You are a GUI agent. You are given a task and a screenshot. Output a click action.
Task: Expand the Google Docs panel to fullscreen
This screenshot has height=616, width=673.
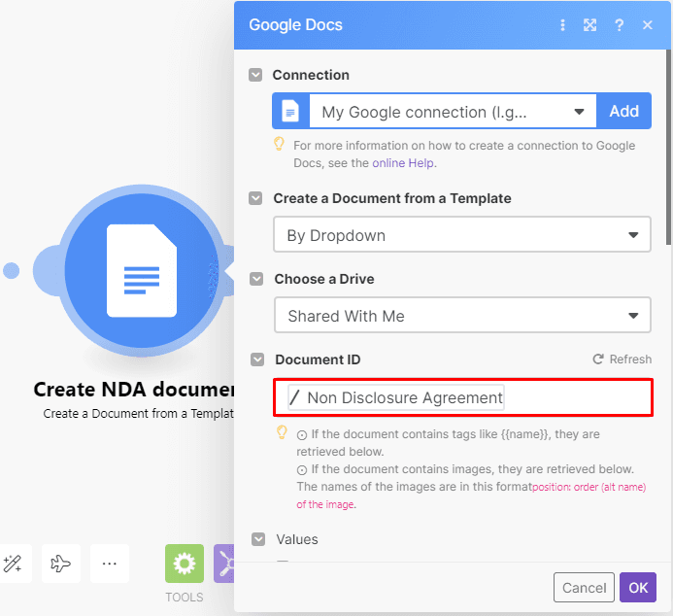tap(589, 25)
